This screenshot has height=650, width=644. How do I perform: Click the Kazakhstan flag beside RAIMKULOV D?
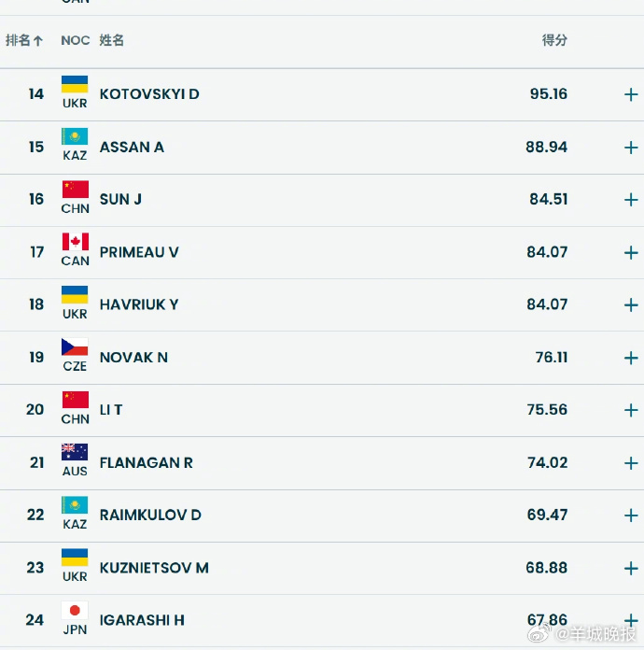coord(75,505)
